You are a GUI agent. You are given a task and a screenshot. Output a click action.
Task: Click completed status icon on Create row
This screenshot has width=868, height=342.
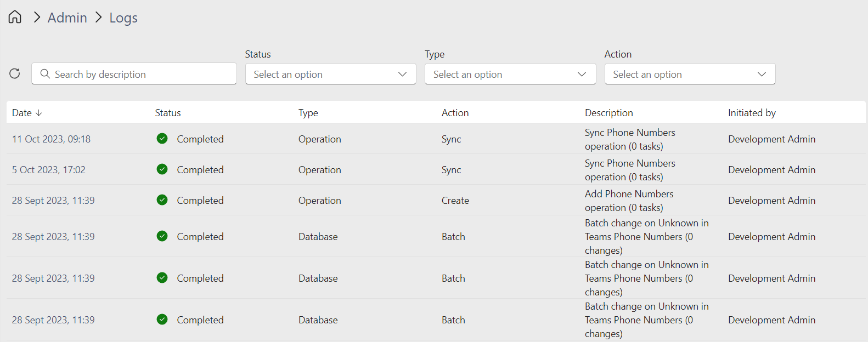[162, 200]
